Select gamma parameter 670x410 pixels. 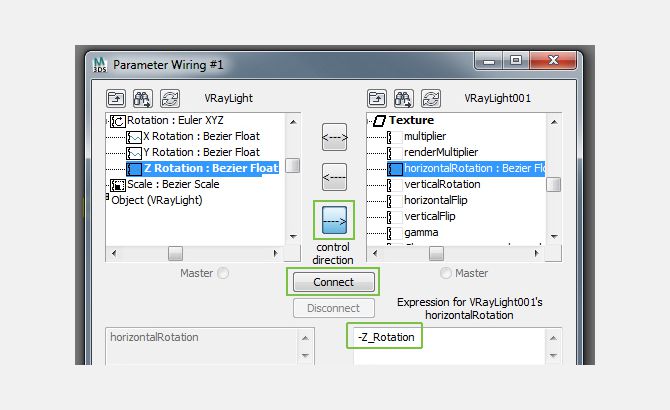pos(421,232)
